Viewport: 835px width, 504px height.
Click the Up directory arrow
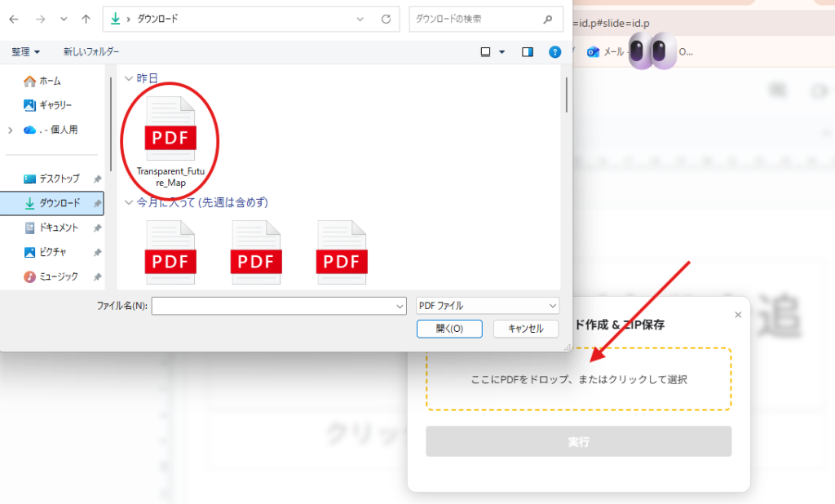[x=86, y=18]
